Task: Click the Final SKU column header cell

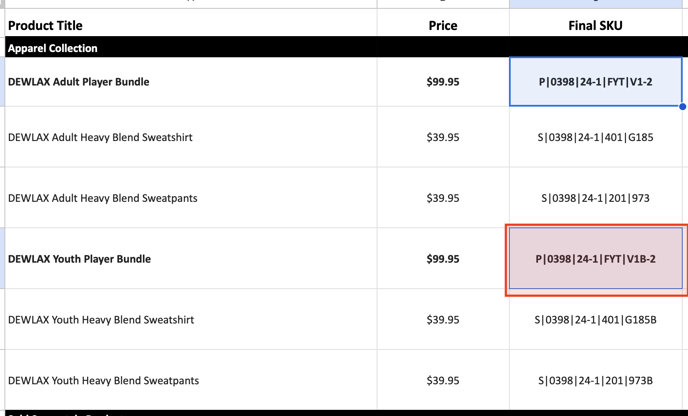Action: 595,25
